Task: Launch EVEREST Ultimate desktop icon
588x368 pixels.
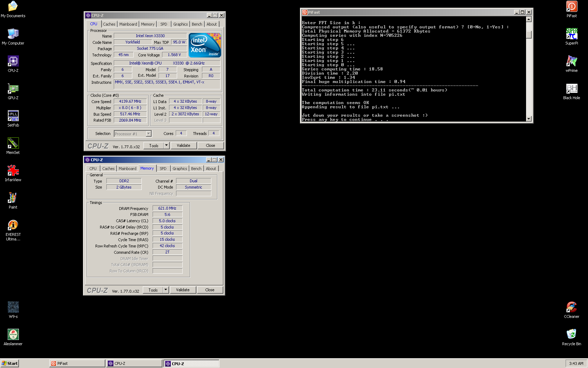Action: pyautogui.click(x=13, y=230)
